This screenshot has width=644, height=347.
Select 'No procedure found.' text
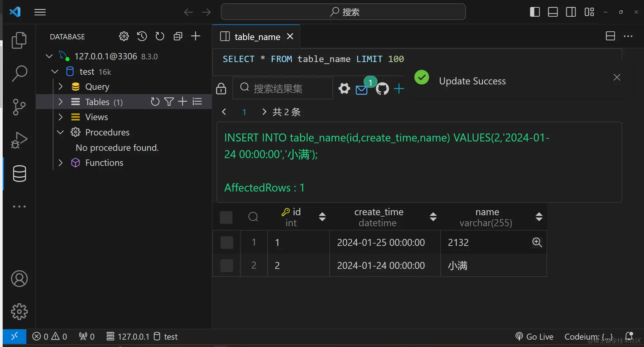coord(117,147)
